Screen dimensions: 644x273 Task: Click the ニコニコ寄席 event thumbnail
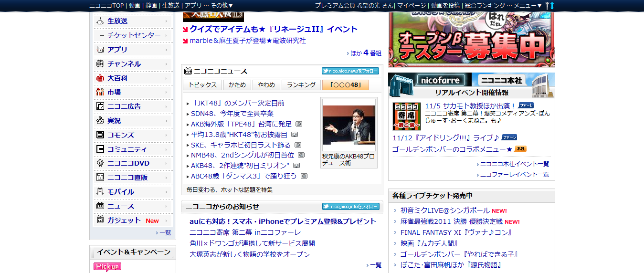(407, 116)
